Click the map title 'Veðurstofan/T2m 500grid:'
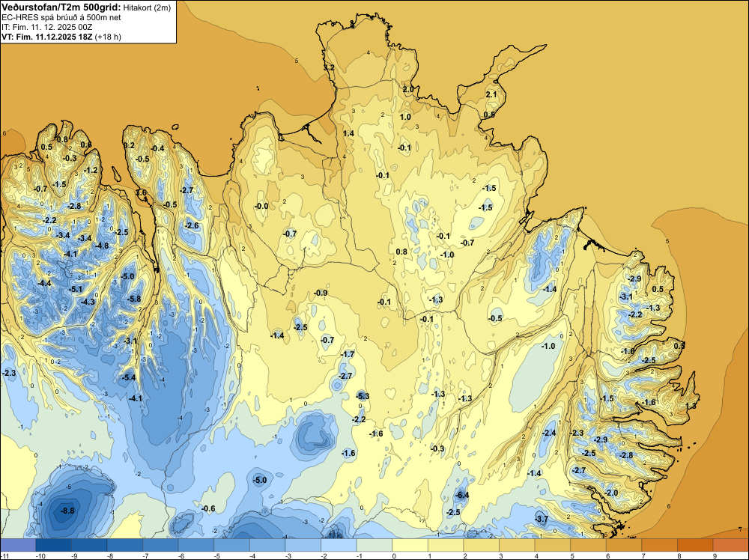The image size is (749, 560). (61, 7)
